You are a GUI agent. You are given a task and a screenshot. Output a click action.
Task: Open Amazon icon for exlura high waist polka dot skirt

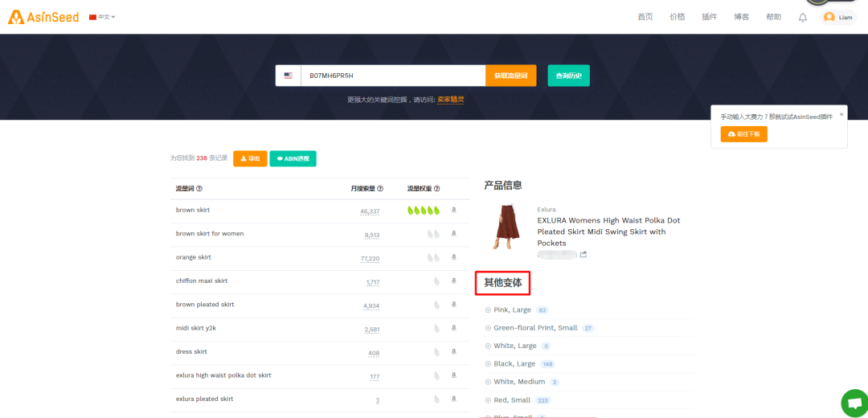[x=454, y=375]
